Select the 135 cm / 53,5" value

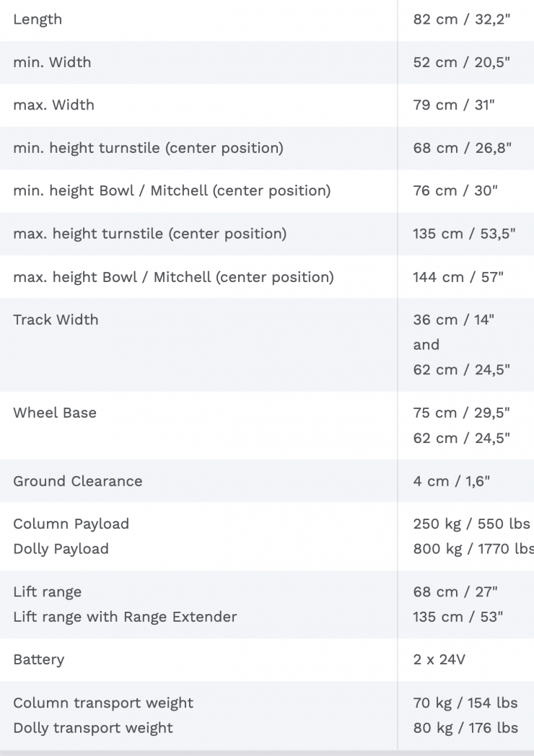pyautogui.click(x=464, y=234)
